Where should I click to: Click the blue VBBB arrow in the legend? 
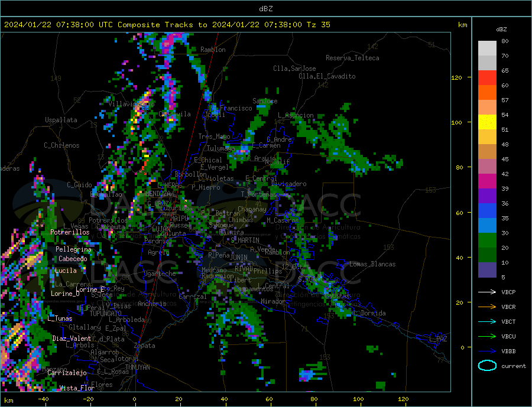click(487, 351)
